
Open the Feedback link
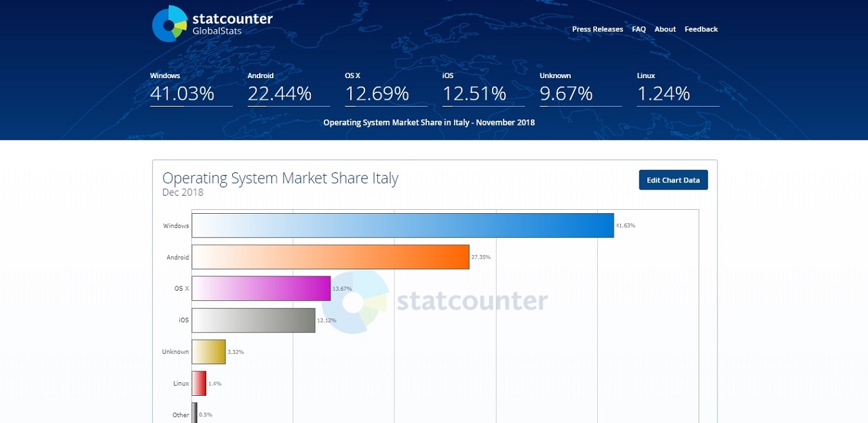point(701,29)
